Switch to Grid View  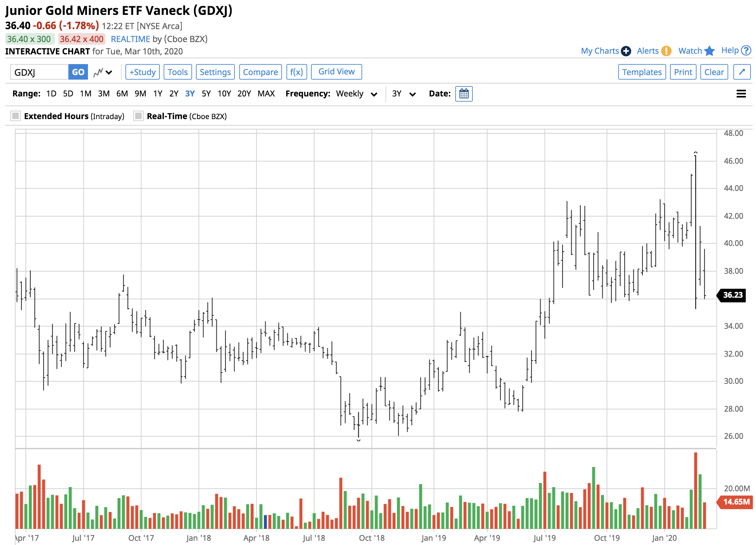[x=336, y=72]
